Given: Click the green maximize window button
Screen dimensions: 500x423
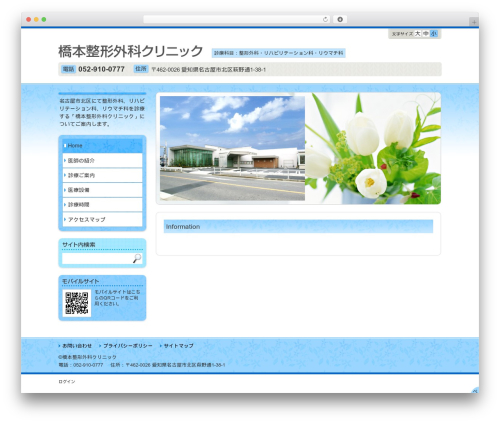Looking at the screenshot, I should click(44, 19).
